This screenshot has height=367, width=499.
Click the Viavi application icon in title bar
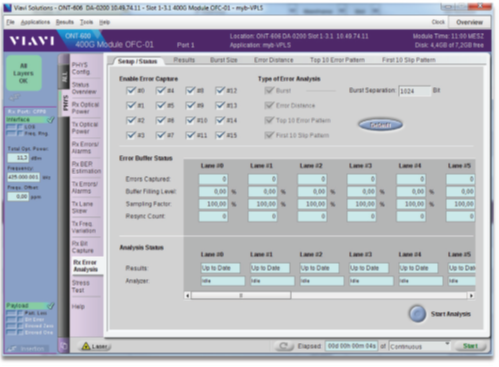point(7,7)
